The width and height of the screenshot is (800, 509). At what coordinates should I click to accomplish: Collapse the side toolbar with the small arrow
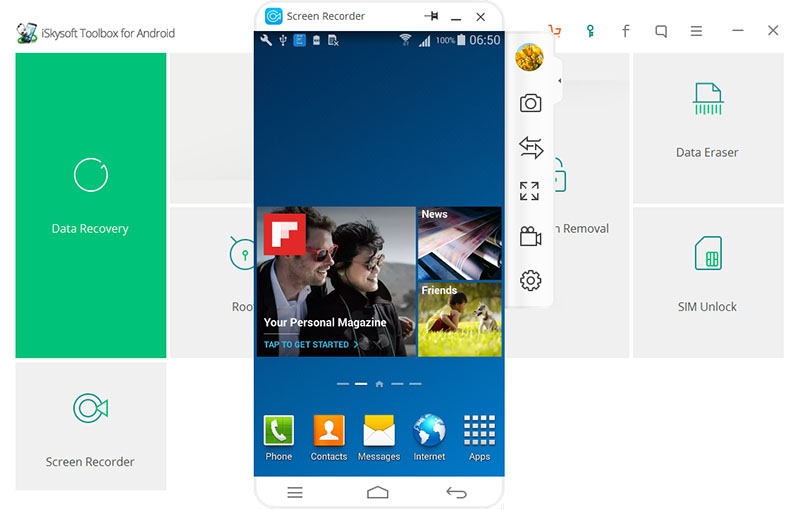click(559, 80)
